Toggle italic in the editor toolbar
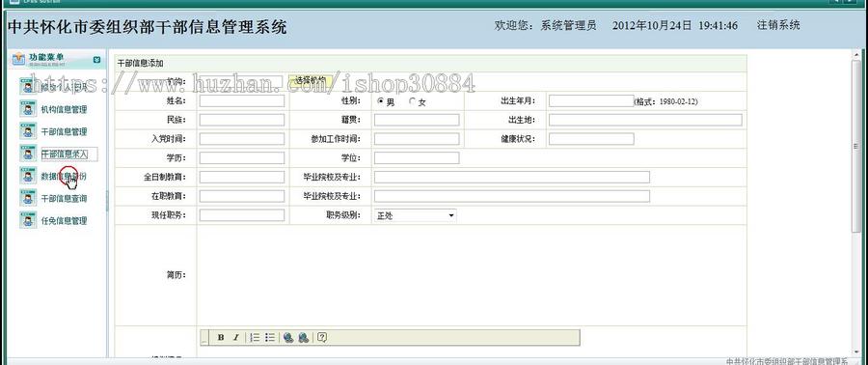The width and height of the screenshot is (868, 365). tap(235, 337)
